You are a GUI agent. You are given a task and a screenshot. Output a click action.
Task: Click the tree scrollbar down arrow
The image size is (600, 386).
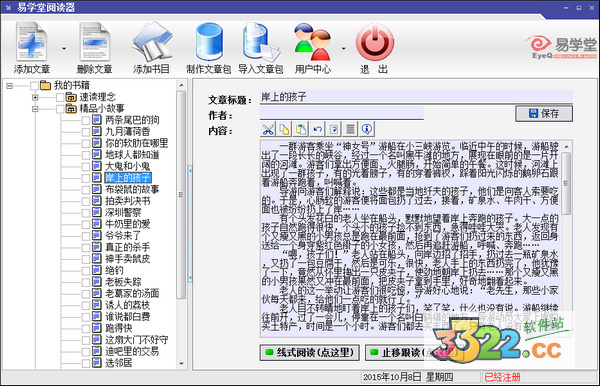click(181, 363)
